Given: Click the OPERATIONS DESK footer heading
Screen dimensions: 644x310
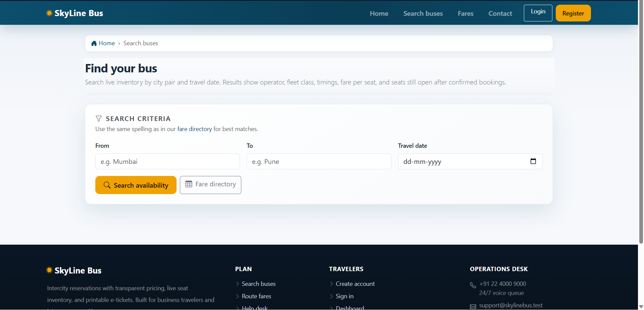Looking at the screenshot, I should 499,269.
